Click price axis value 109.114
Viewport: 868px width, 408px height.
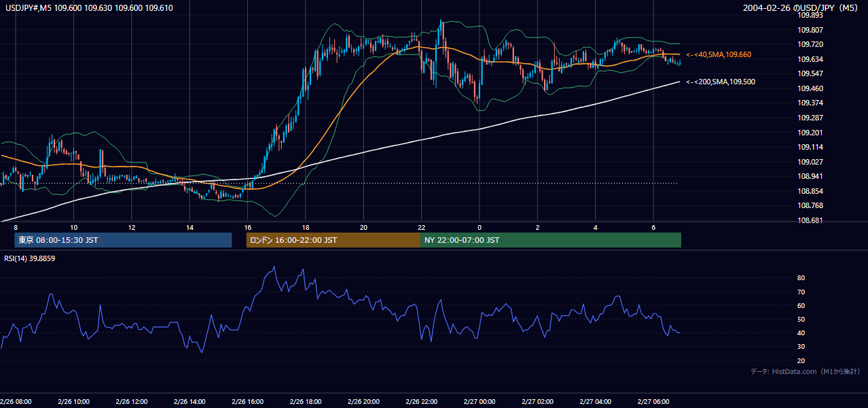810,148
